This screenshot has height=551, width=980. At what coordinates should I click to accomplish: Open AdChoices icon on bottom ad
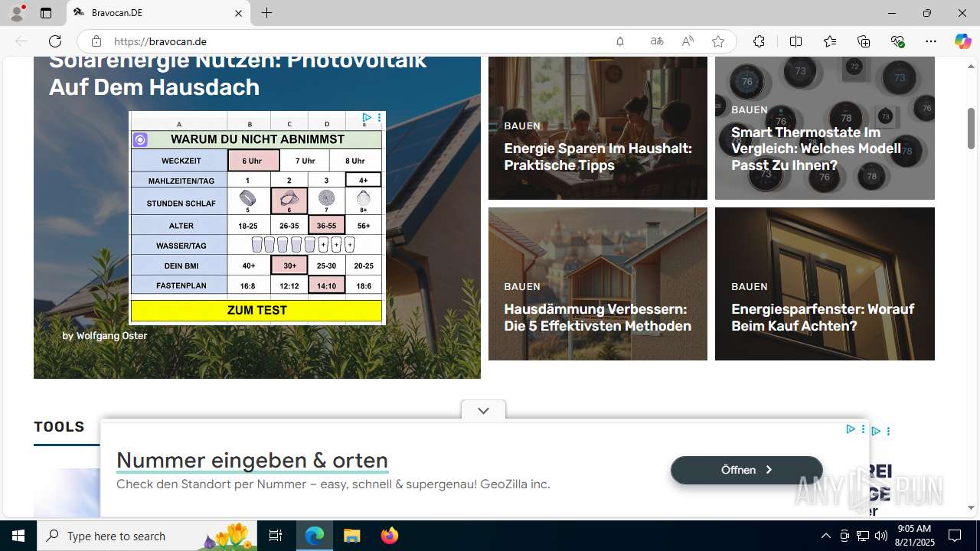click(x=850, y=429)
